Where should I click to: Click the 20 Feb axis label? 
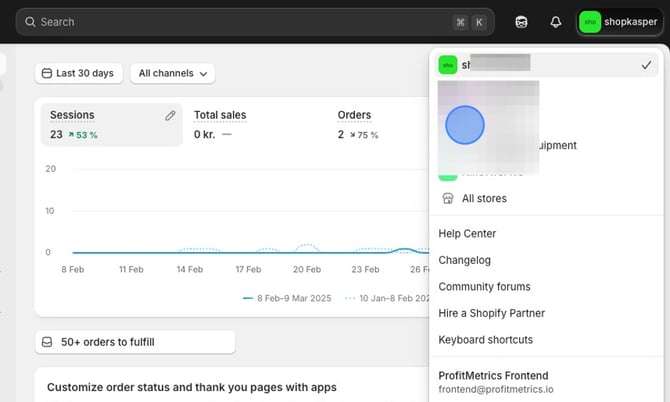307,270
